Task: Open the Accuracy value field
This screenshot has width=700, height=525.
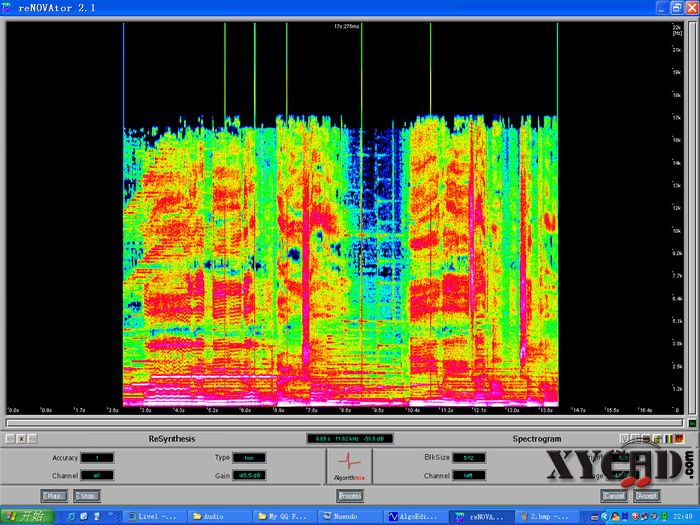Action: 97,458
